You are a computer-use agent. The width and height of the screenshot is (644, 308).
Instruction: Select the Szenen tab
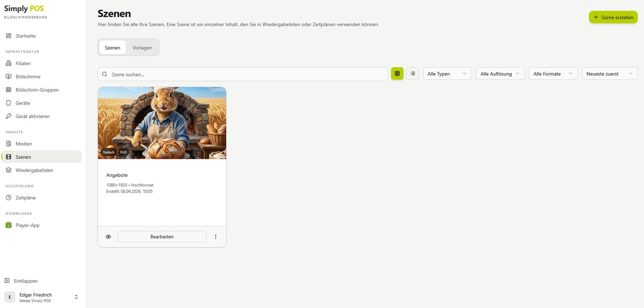point(113,47)
